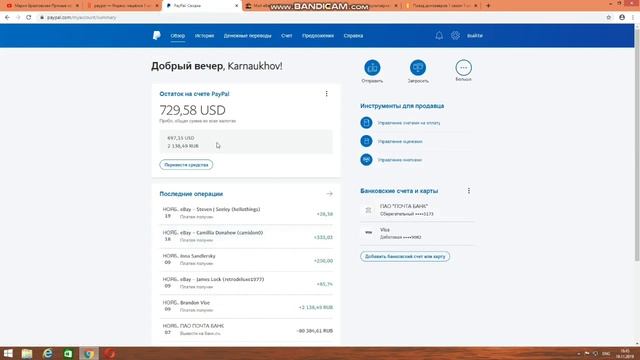Click the bank icon beside ПАО "ПОЧТА БАНК"
Viewport: 640px width, 360px height.
click(x=368, y=210)
